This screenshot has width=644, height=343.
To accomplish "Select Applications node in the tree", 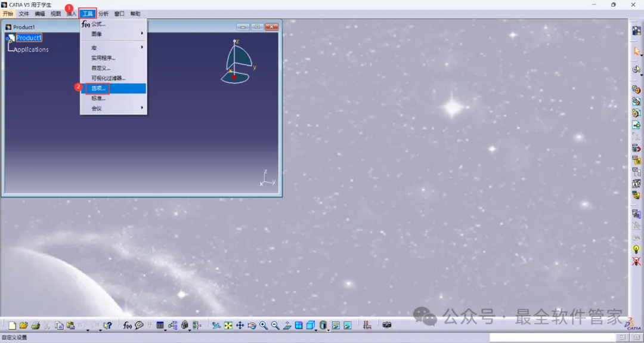I will [x=31, y=50].
